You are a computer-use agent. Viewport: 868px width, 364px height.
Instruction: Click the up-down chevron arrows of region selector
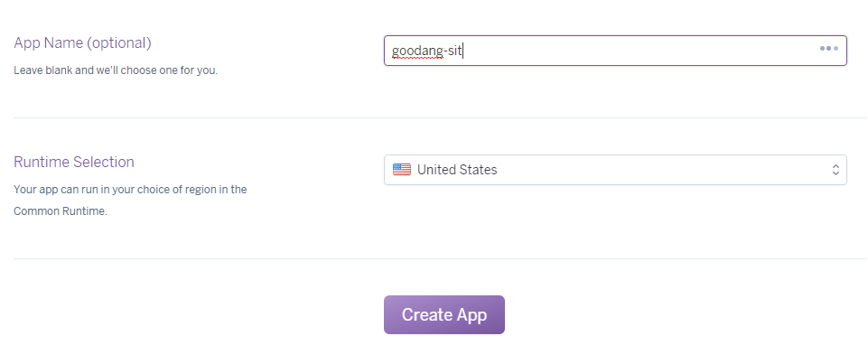tap(835, 170)
